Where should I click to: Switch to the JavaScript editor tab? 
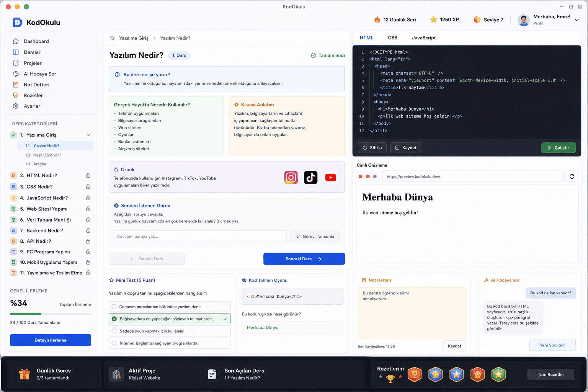(x=424, y=38)
